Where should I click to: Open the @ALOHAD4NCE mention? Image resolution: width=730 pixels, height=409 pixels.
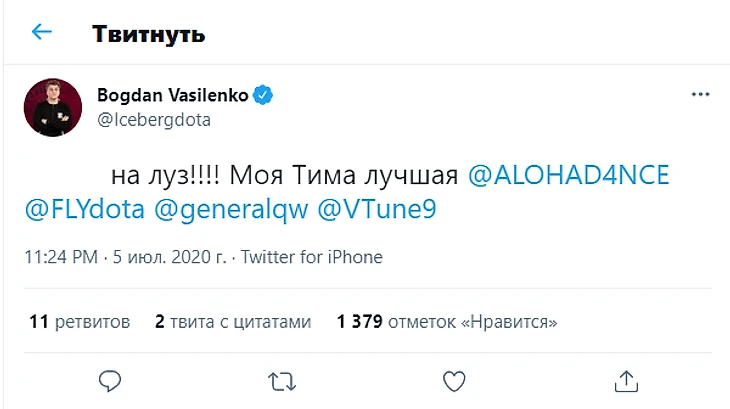coord(567,176)
